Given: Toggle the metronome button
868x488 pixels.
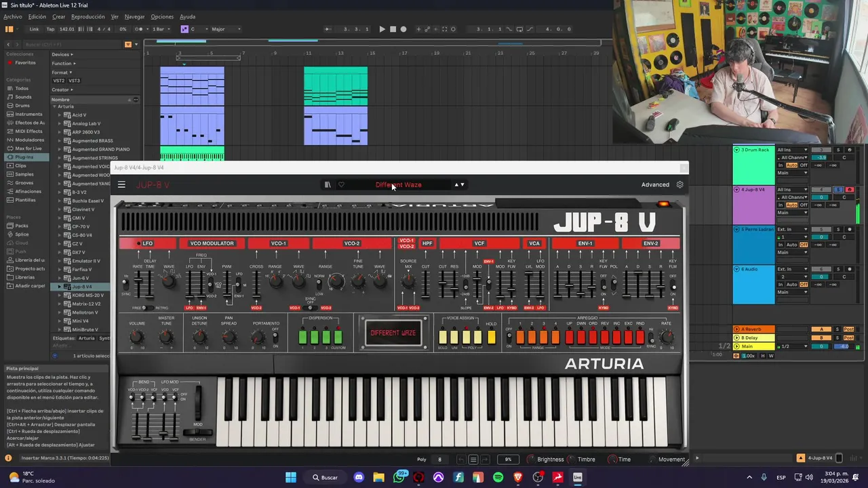Looking at the screenshot, I should point(139,29).
